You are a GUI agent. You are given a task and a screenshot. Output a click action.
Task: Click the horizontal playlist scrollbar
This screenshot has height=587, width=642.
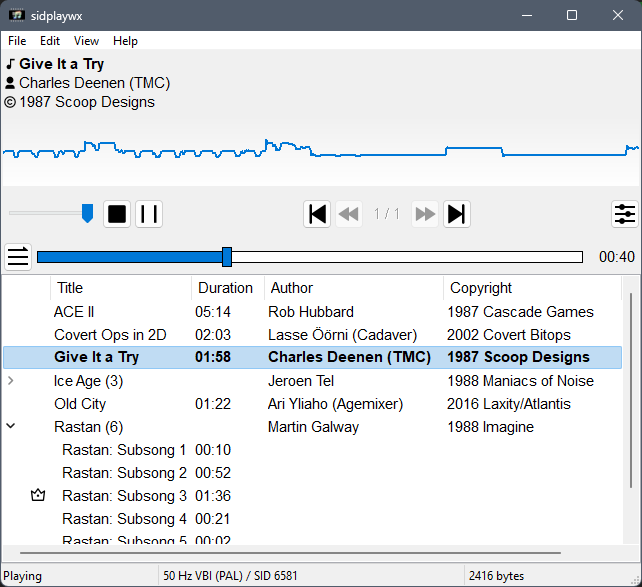(290, 553)
